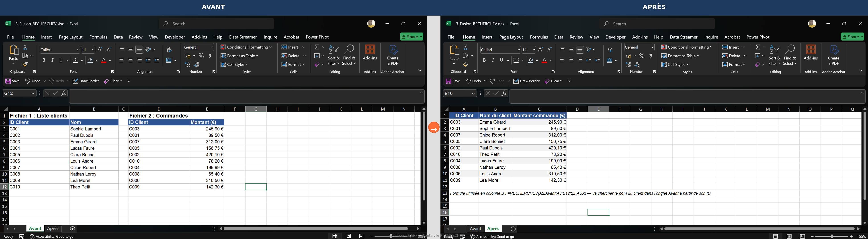The width and height of the screenshot is (868, 239).
Task: Apply percent style in left window
Action: [x=201, y=56]
